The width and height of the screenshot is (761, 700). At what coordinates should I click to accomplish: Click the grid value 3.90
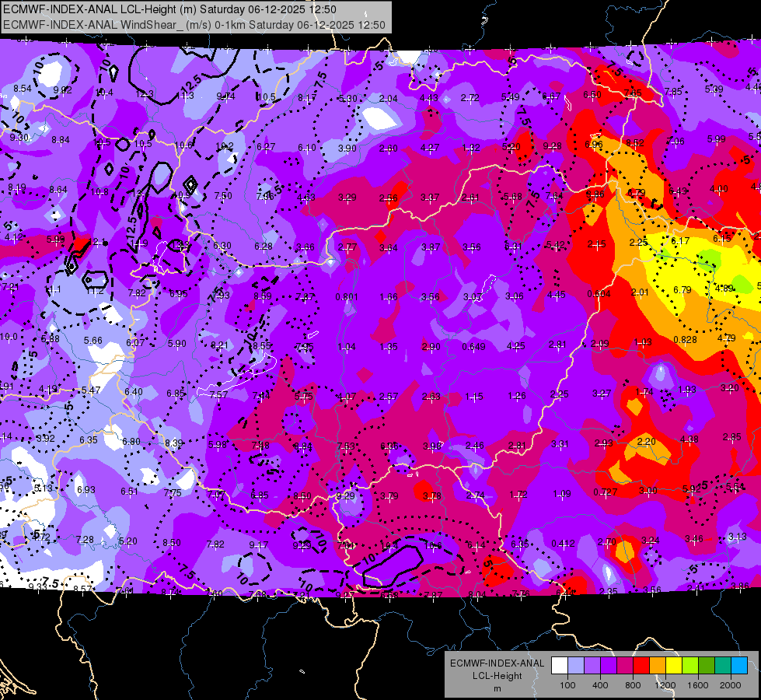(347, 148)
